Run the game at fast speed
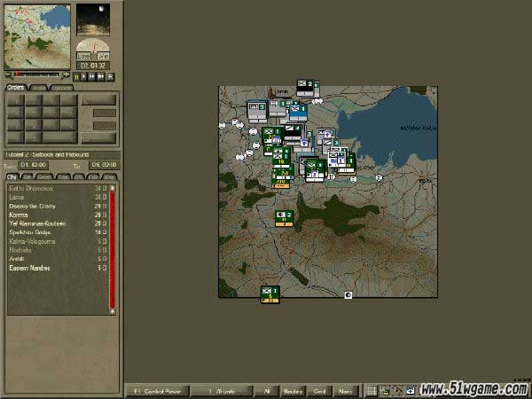 92,77
